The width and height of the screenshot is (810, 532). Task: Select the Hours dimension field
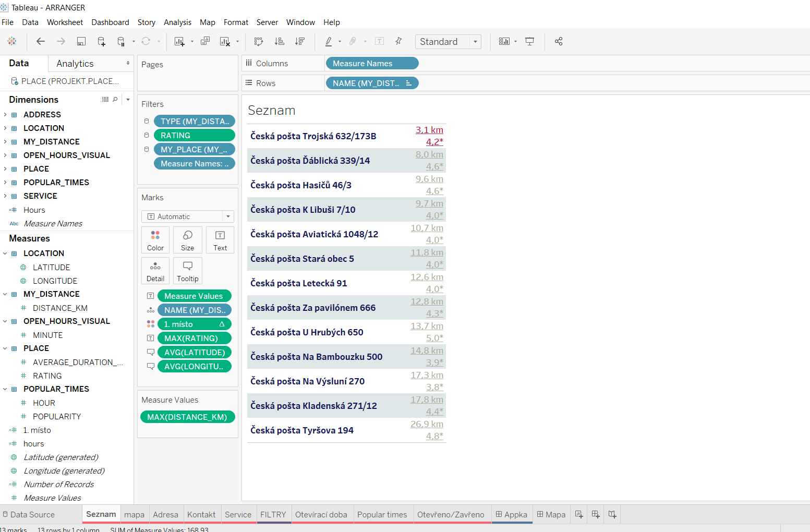(34, 210)
